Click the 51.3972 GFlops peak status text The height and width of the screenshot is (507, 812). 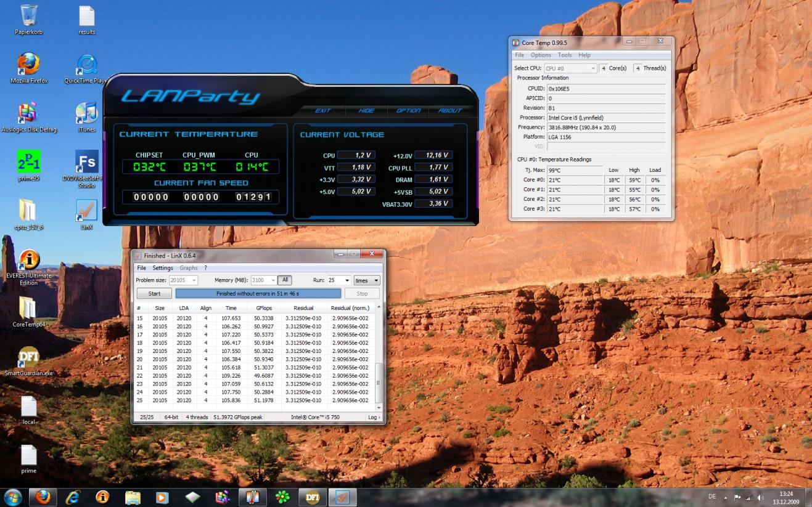click(237, 417)
